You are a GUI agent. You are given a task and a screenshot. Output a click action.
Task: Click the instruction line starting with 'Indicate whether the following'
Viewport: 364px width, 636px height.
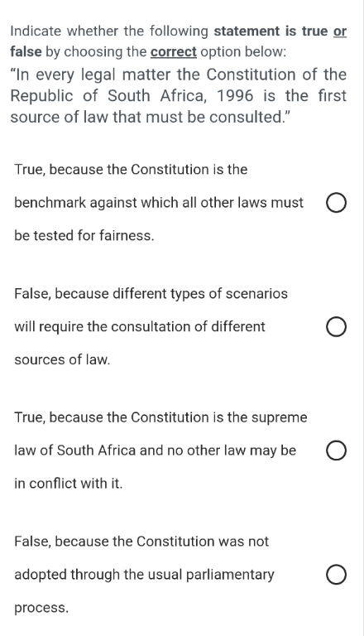[x=179, y=31]
